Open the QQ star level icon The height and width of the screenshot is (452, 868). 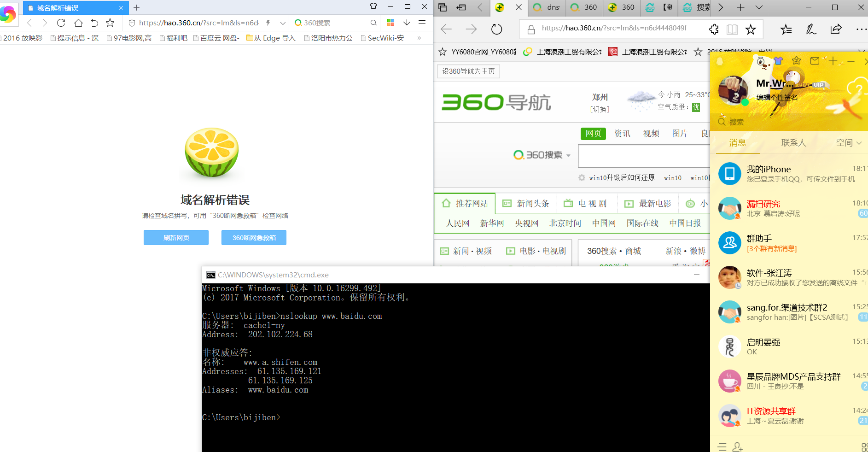797,60
